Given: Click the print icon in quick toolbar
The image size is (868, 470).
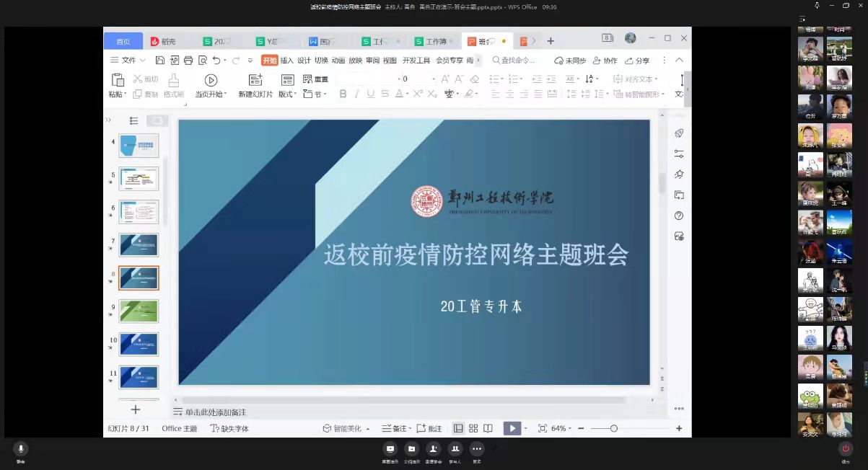Looking at the screenshot, I should 188,61.
